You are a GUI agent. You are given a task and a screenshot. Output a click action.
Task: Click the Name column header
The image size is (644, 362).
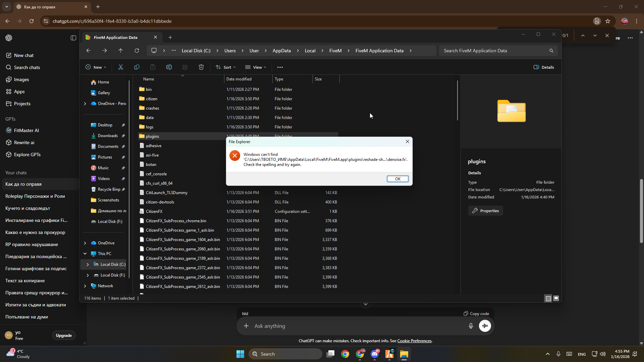click(x=149, y=79)
